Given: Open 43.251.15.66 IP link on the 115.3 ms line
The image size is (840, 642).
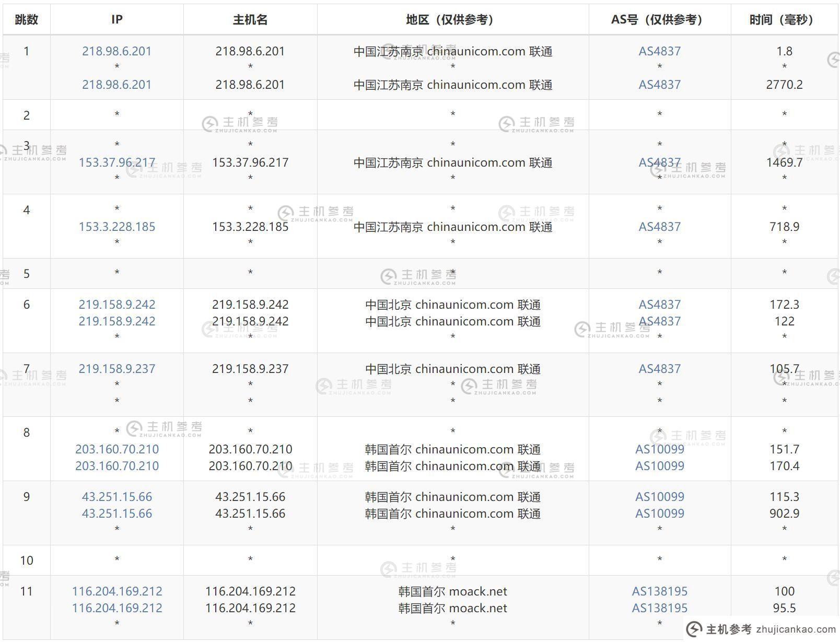Looking at the screenshot, I should point(117,497).
